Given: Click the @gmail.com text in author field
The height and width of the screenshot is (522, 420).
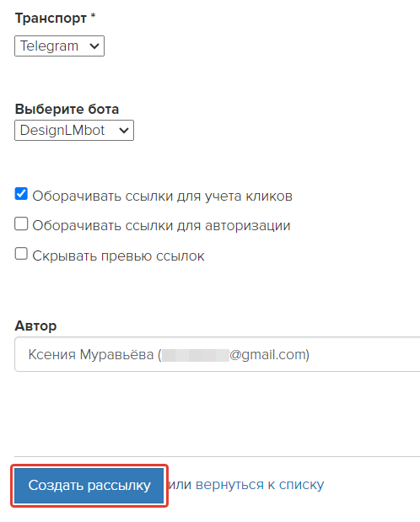Looking at the screenshot, I should click(x=267, y=355).
